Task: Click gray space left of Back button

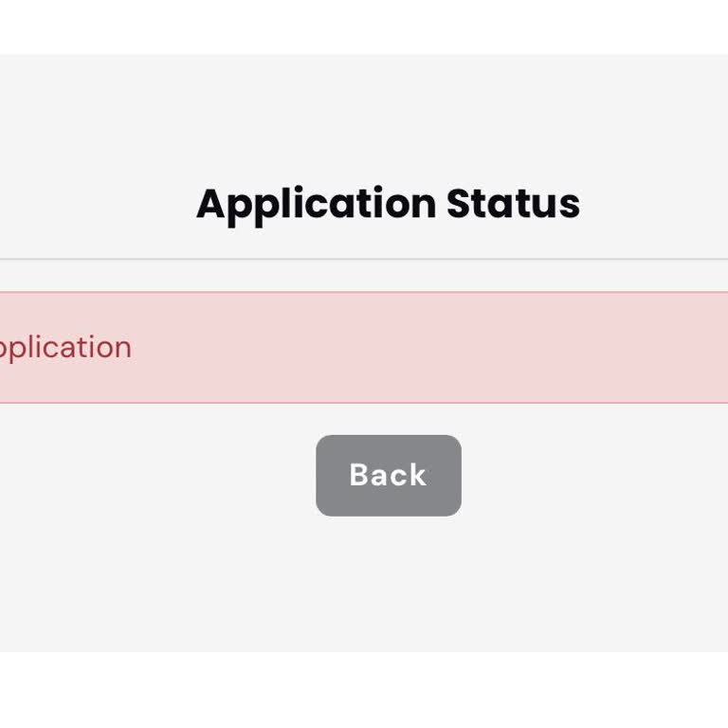Action: [158, 476]
